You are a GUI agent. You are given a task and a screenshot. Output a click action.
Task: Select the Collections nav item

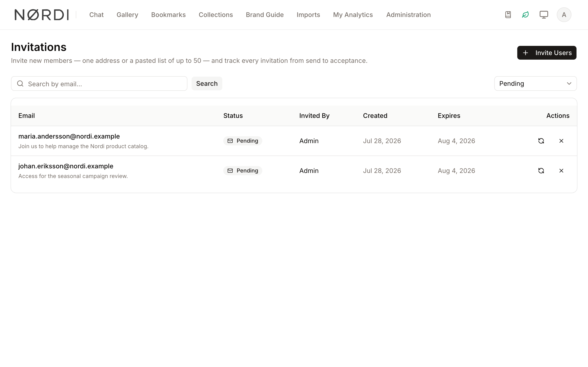tap(216, 14)
